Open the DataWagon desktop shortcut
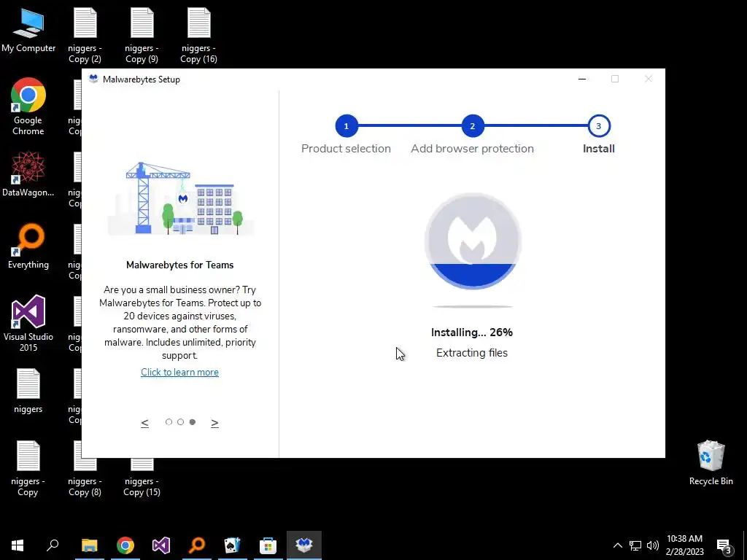 click(28, 174)
